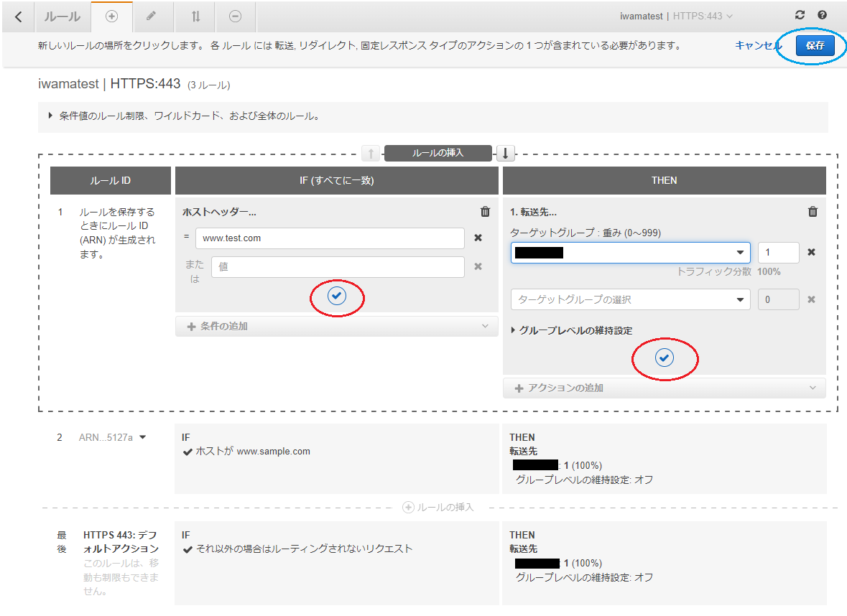
Task: Move rule insertion down with arrow
Action: click(x=505, y=153)
